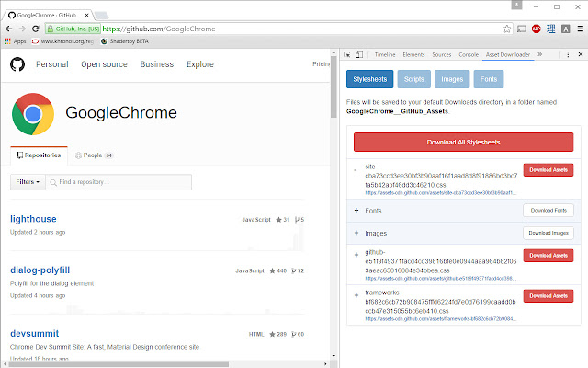
Task: Click the Download Fonts button
Action: tap(548, 211)
